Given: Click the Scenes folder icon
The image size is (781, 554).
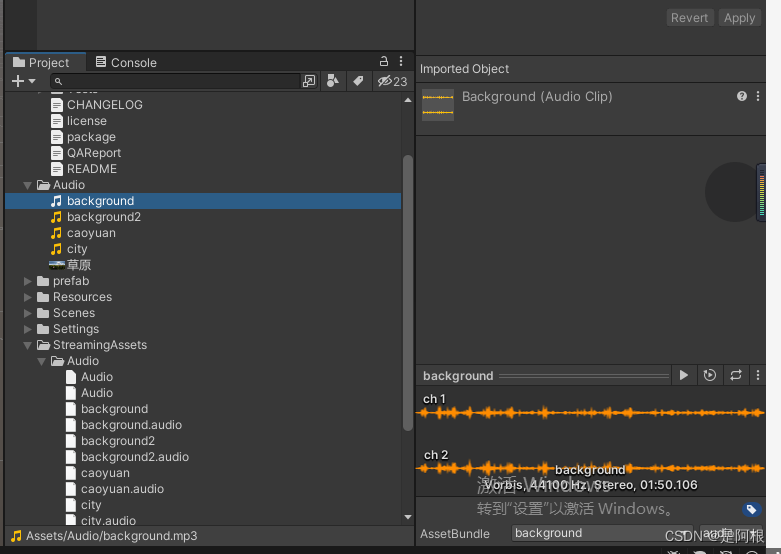Looking at the screenshot, I should tap(43, 313).
